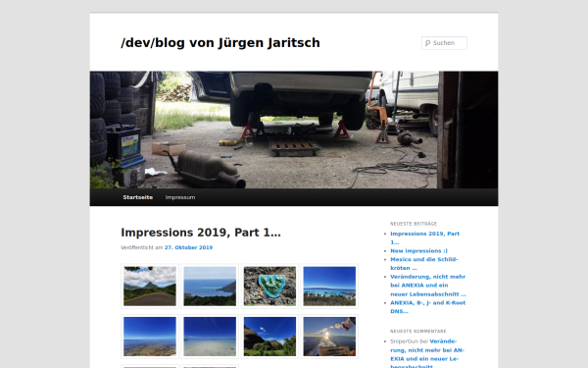The height and width of the screenshot is (368, 588).
Task: Focus the Suchen search field
Action: point(444,43)
